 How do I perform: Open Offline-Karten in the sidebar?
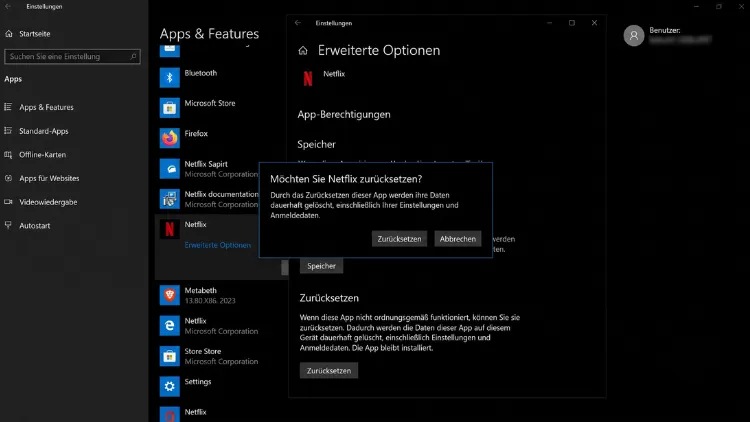(x=42, y=155)
